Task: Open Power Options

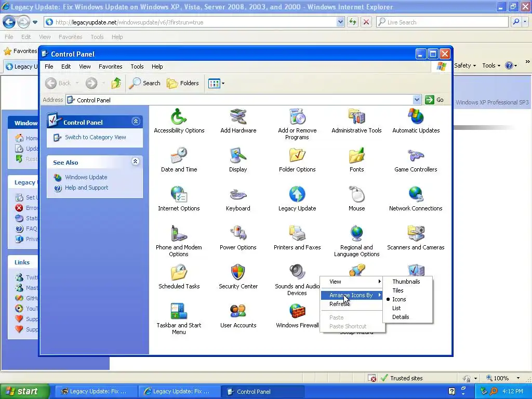Action: pyautogui.click(x=238, y=238)
